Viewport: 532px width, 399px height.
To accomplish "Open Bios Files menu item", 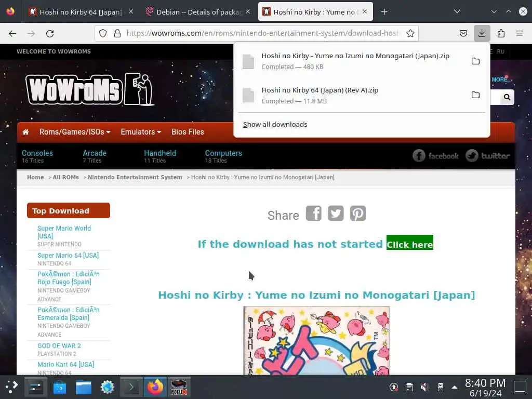I will pos(188,132).
